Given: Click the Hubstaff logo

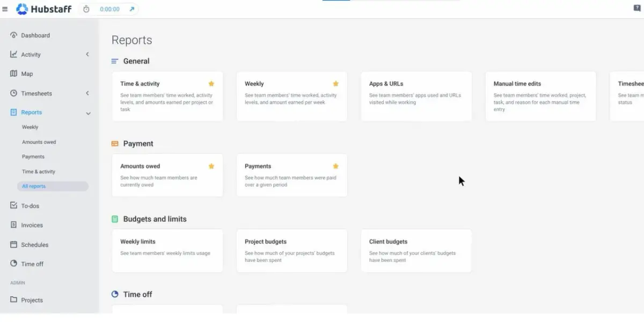Looking at the screenshot, I should pyautogui.click(x=44, y=9).
